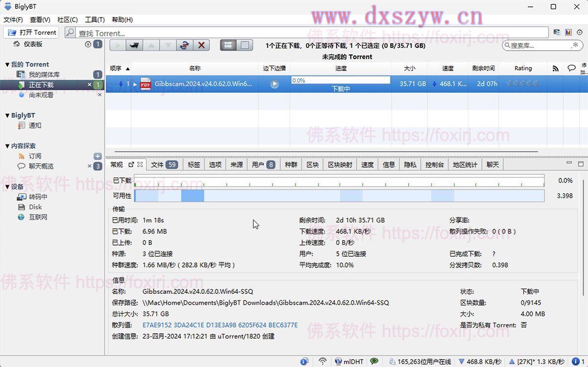588x367 pixels.
Task: Collapse the BiglyBT sidebar section
Action: coord(7,116)
